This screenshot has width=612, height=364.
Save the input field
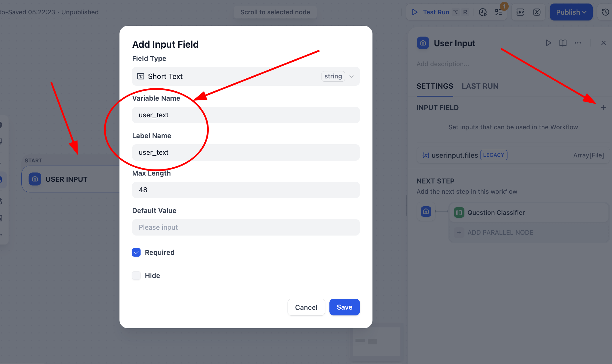point(344,307)
